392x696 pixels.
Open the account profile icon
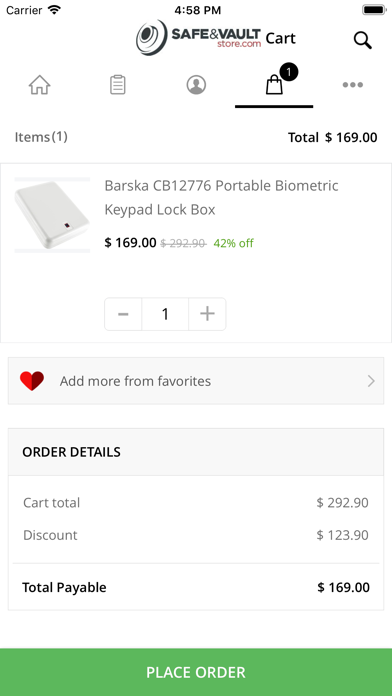pos(196,85)
